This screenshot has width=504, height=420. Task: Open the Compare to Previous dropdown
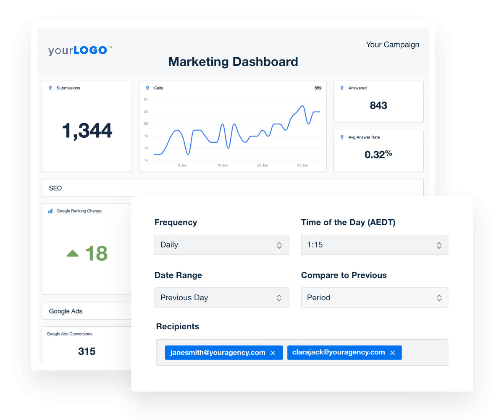[x=375, y=297]
